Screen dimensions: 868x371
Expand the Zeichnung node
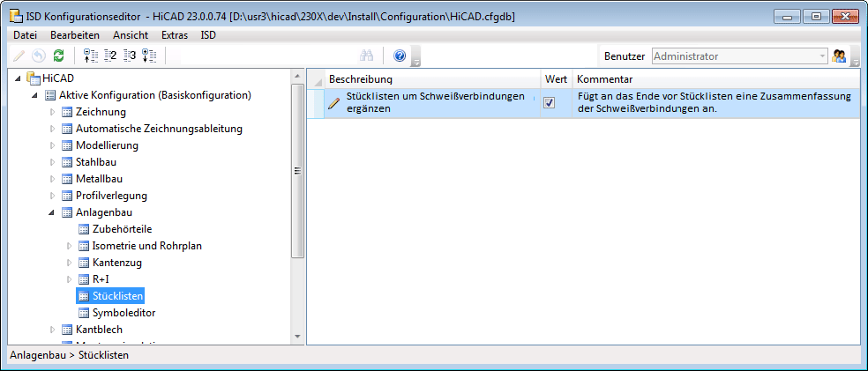[53, 112]
